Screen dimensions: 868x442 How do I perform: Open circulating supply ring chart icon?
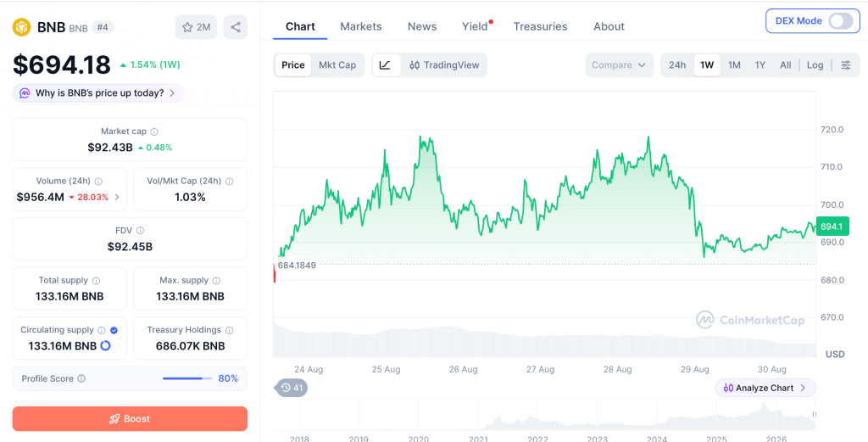[x=105, y=345]
